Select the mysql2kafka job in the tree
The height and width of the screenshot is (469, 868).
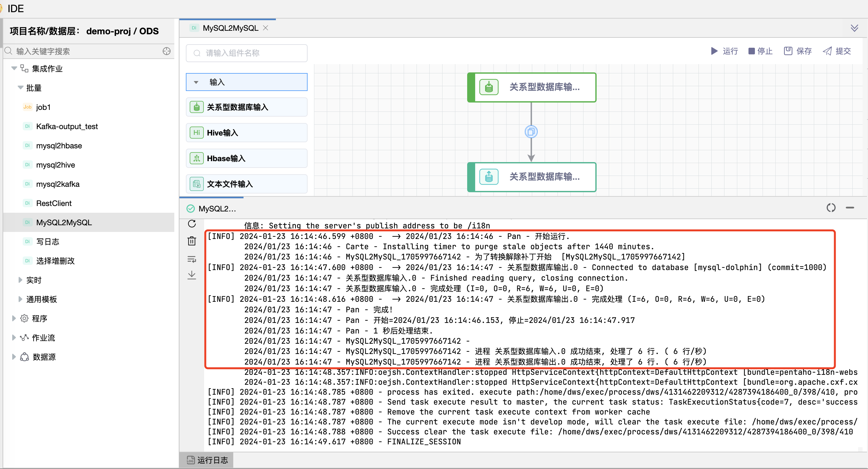point(58,184)
